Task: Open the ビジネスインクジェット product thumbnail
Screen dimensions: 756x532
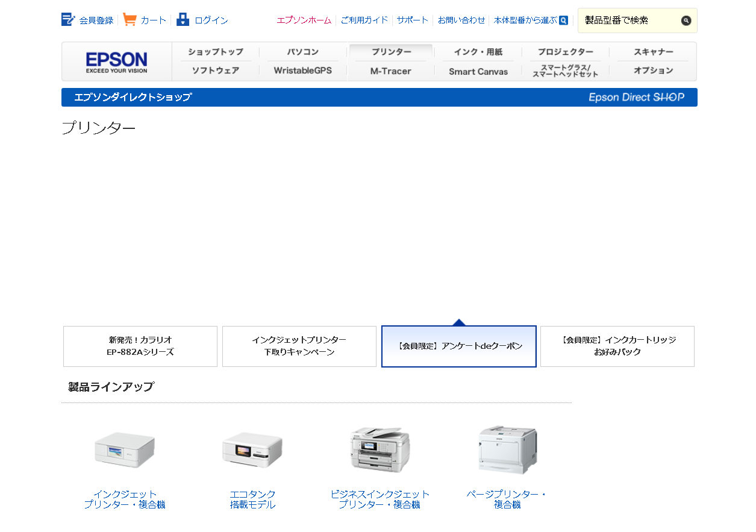Action: [x=380, y=449]
